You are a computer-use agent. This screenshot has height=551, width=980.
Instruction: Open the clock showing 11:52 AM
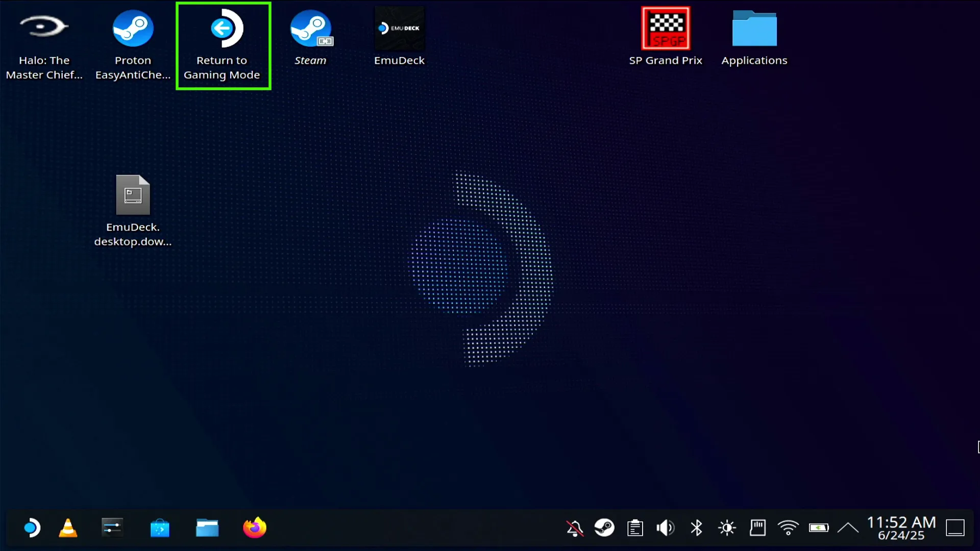pos(901,528)
